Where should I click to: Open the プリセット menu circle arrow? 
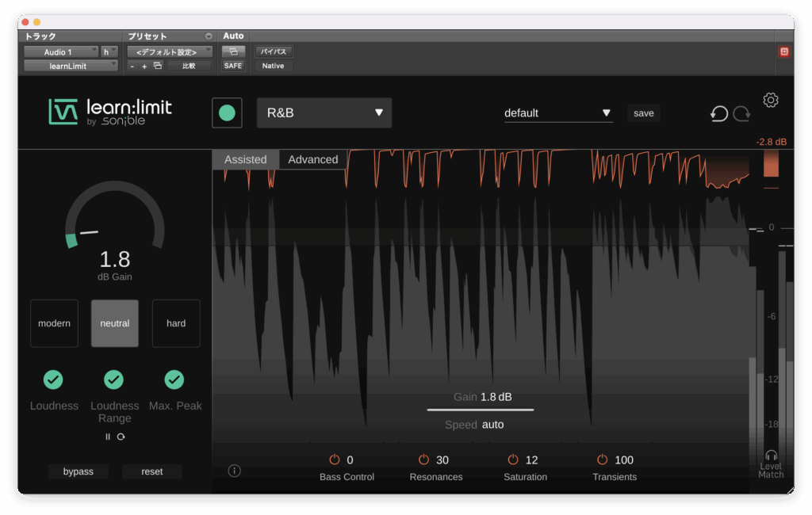point(209,36)
